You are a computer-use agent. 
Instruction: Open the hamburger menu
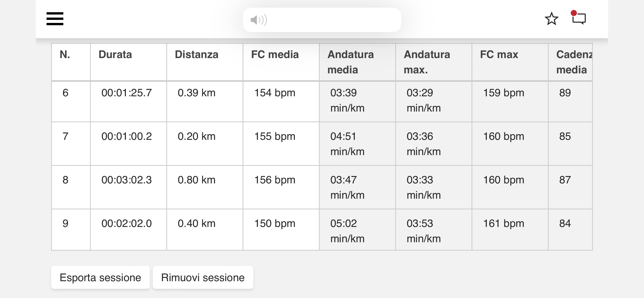pos(55,19)
